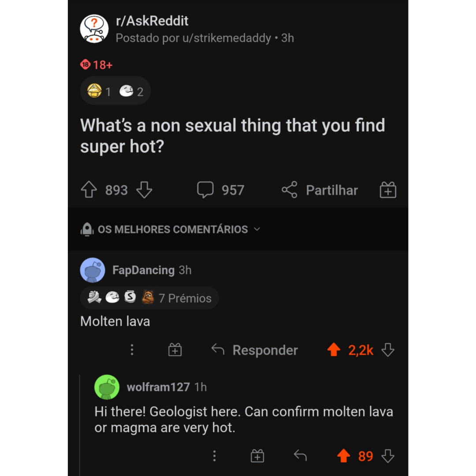Downvote FapDancing's Molten lava comment
Image resolution: width=476 pixels, height=476 pixels.
coord(387,350)
